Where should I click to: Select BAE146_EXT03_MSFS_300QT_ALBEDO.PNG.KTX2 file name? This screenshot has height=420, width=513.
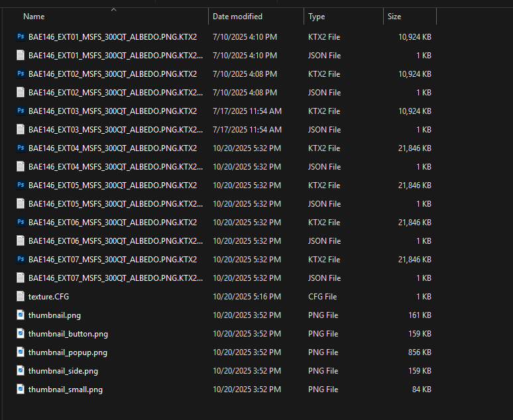tap(112, 111)
